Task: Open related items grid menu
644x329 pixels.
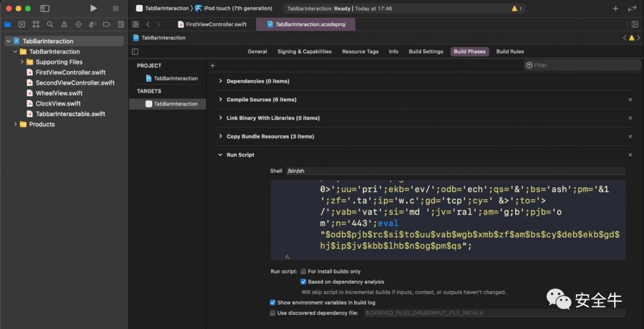Action: (x=135, y=24)
